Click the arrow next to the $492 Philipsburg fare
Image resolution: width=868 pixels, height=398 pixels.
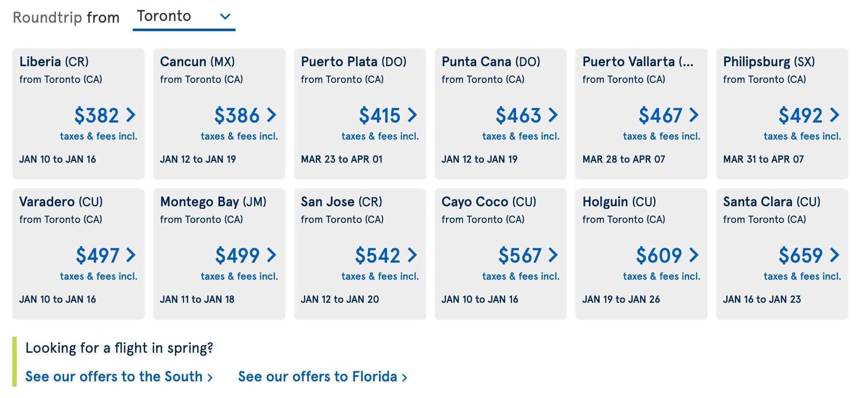coord(835,115)
